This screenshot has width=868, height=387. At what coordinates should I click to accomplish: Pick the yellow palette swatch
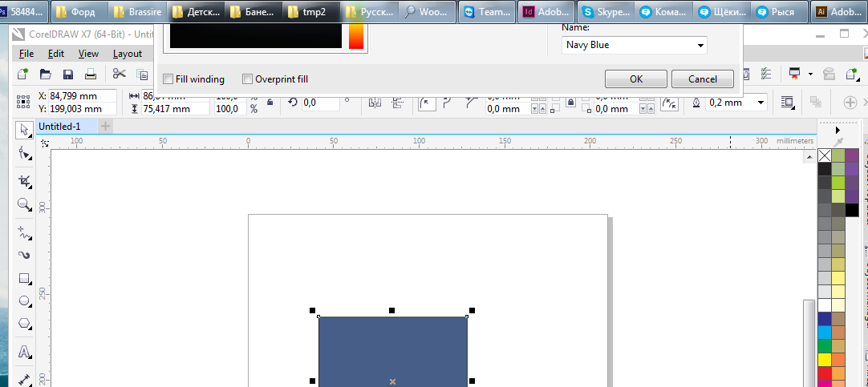click(824, 360)
